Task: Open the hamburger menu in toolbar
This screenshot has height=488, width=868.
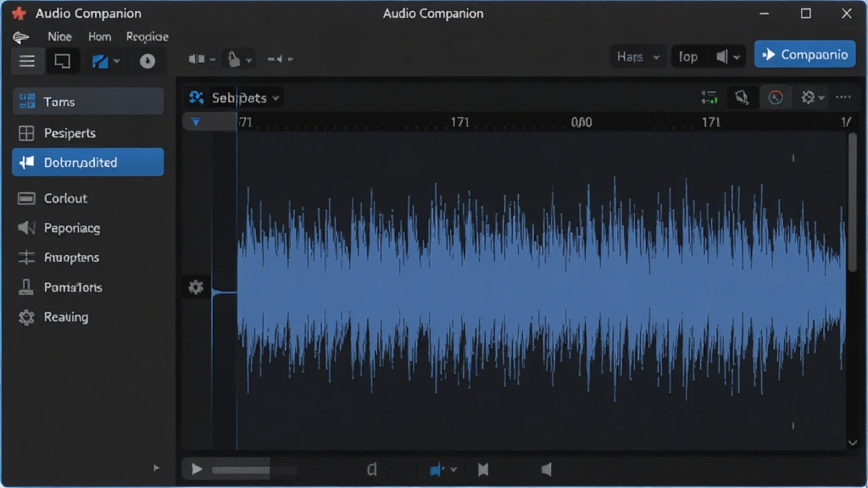Action: coord(27,61)
